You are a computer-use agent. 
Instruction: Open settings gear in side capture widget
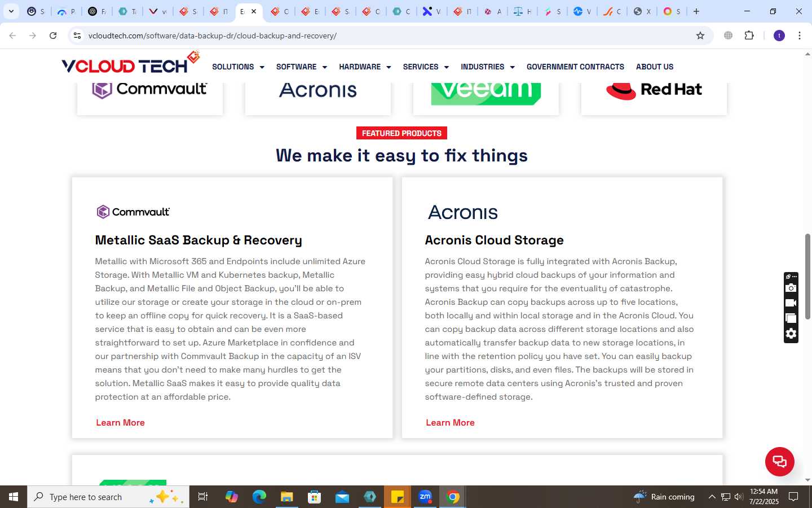(791, 334)
